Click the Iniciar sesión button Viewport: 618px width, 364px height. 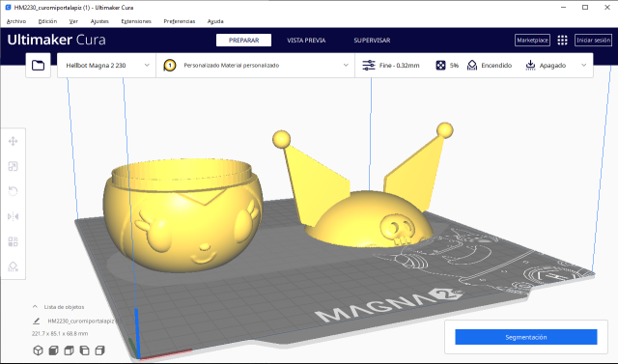[x=593, y=41]
